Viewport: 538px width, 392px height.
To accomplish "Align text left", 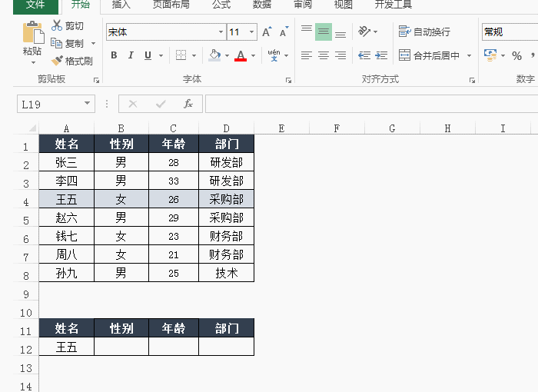I will (x=307, y=55).
